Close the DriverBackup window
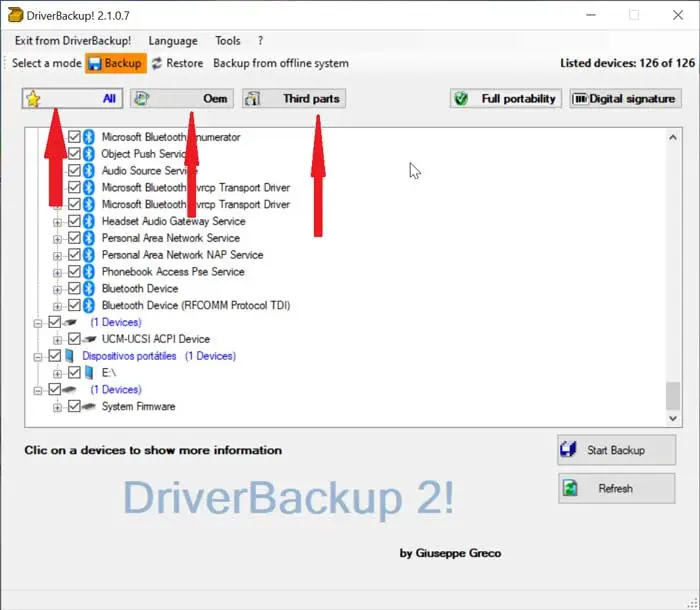Screen dimensions: 700x610 (678, 15)
